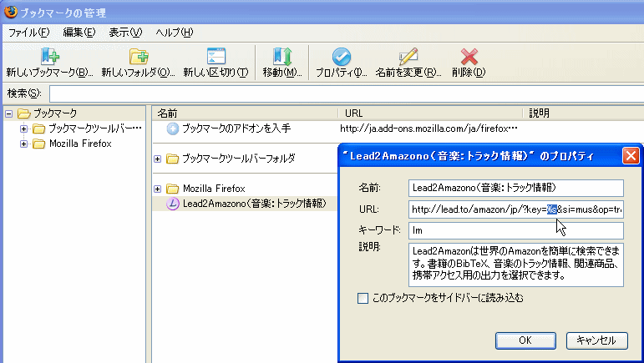Click the Firefox logo in title bar
The width and height of the screenshot is (644, 363).
11,12
